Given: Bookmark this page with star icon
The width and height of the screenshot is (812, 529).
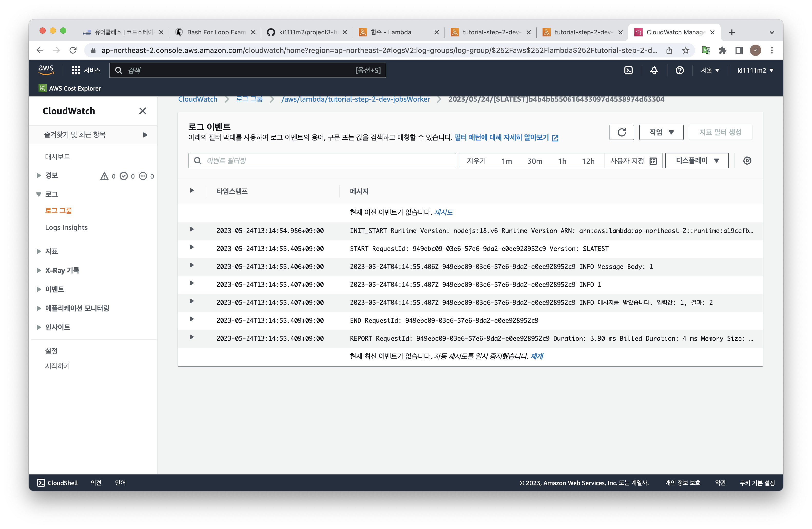Looking at the screenshot, I should point(685,51).
